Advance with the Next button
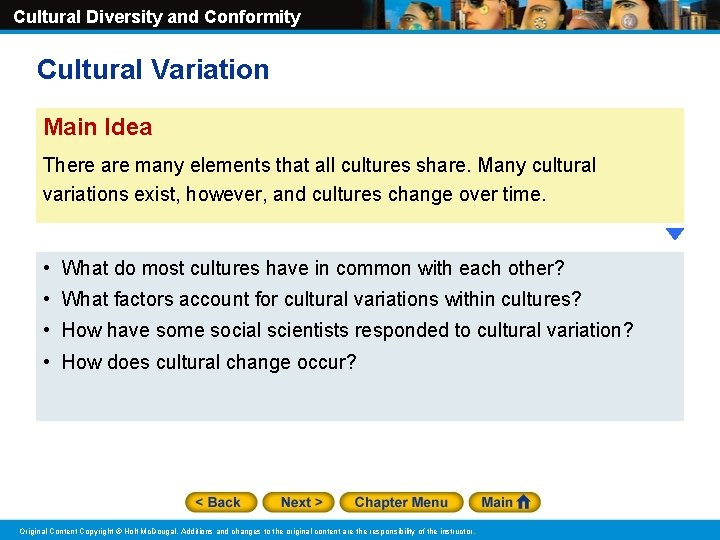This screenshot has height=540, width=720. (301, 502)
